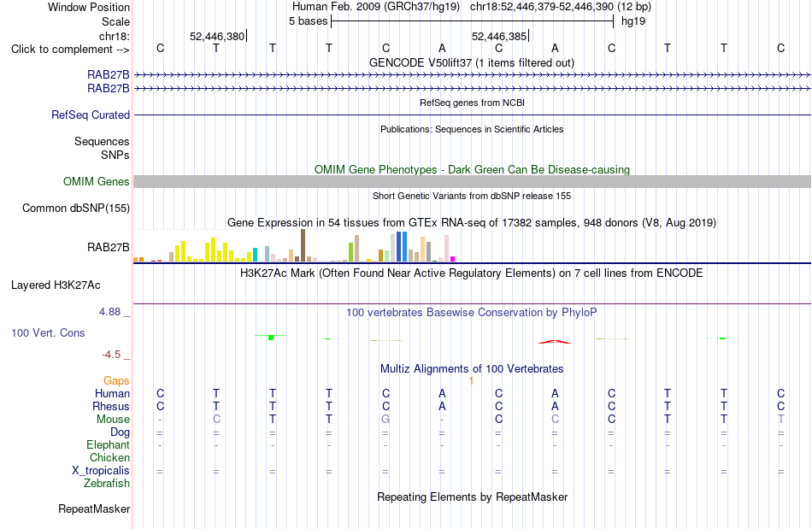812x529 pixels.
Task: Click the Chicken alignment row label
Action: [109, 457]
